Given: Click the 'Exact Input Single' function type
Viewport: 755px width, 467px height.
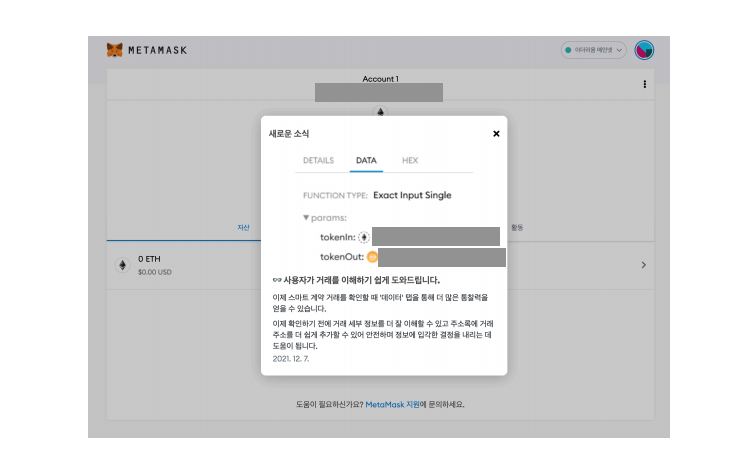Looking at the screenshot, I should [412, 195].
